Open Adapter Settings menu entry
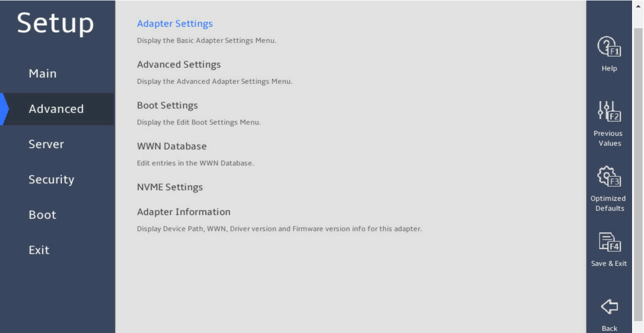This screenshot has width=644, height=333. click(x=175, y=23)
